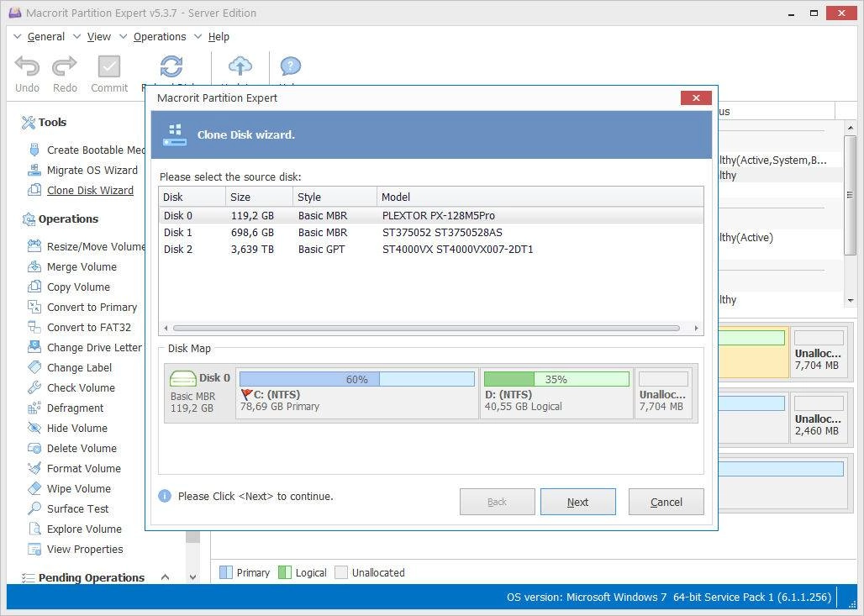The image size is (864, 616).
Task: Click Cancel in Clone Disk wizard
Action: pyautogui.click(x=666, y=502)
